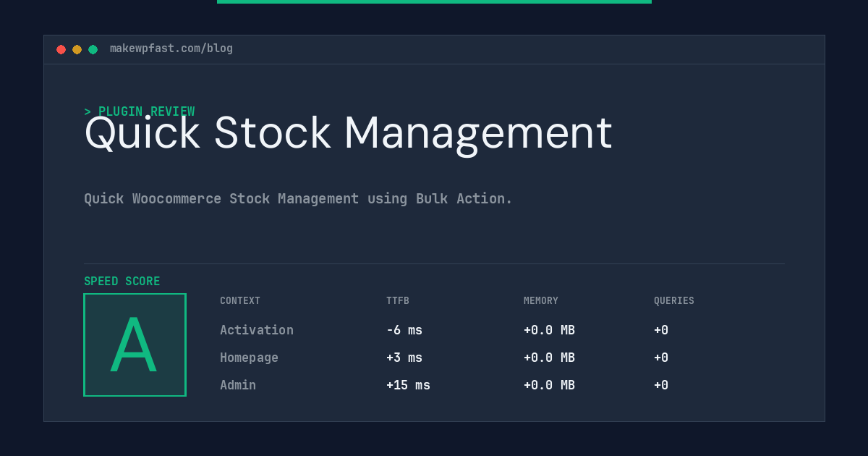868x456 pixels.
Task: Click the Queries column header
Action: (674, 301)
